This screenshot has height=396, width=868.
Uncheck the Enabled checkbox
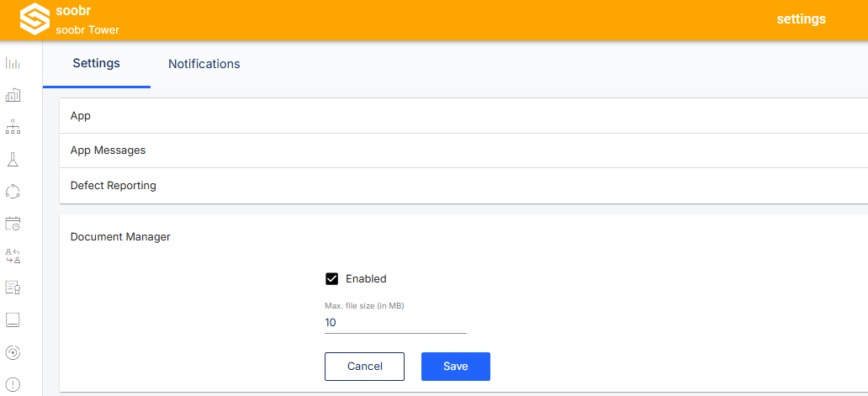[x=331, y=279]
